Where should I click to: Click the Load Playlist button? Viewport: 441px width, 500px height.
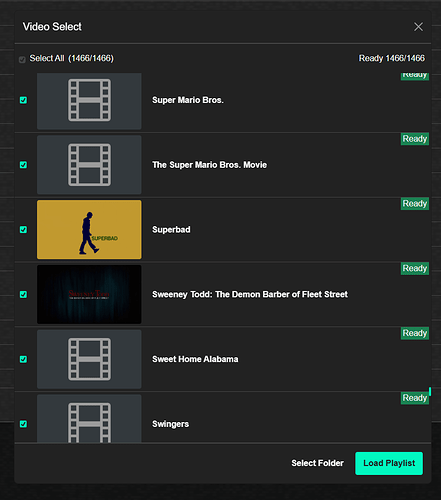coord(389,463)
